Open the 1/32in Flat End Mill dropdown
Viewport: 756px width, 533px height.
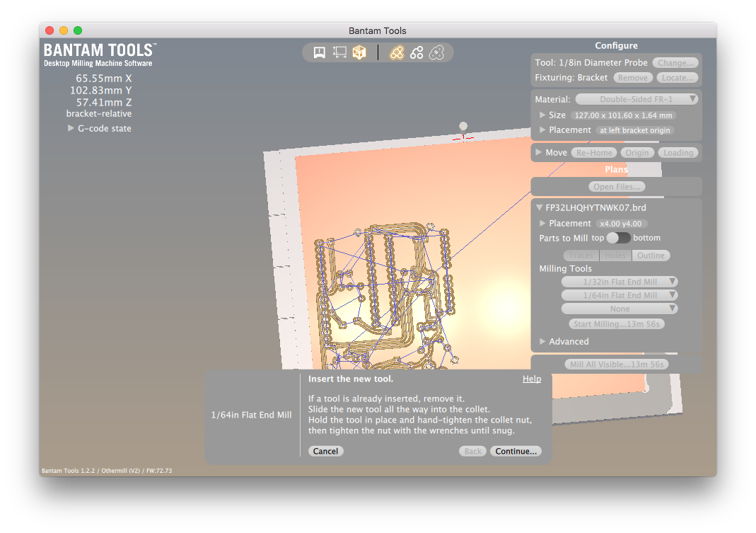click(620, 282)
